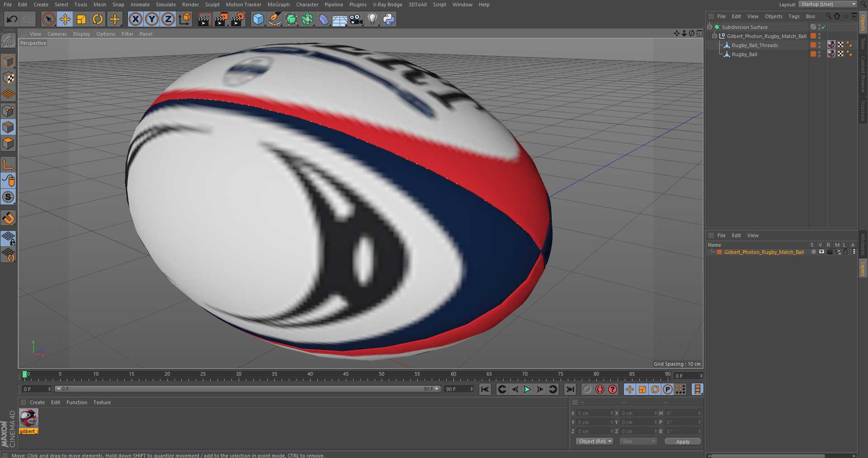Activate the Rotate tool
868x458 pixels.
click(x=98, y=19)
